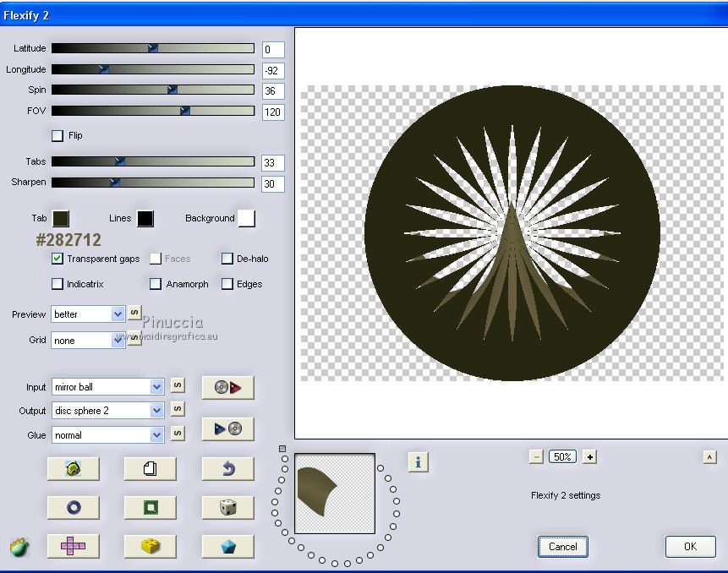Screen dimensions: 728x573
Task: Click the Latitude value field
Action: [273, 50]
